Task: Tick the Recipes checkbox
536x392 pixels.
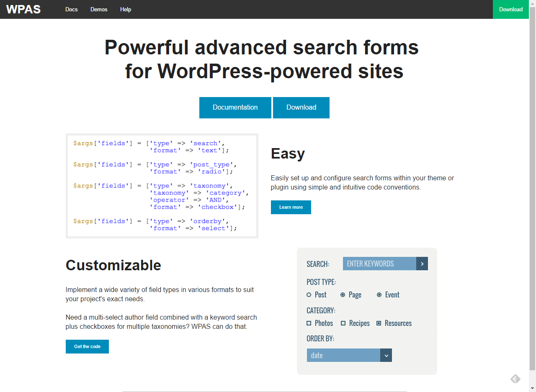Action: tap(343, 323)
